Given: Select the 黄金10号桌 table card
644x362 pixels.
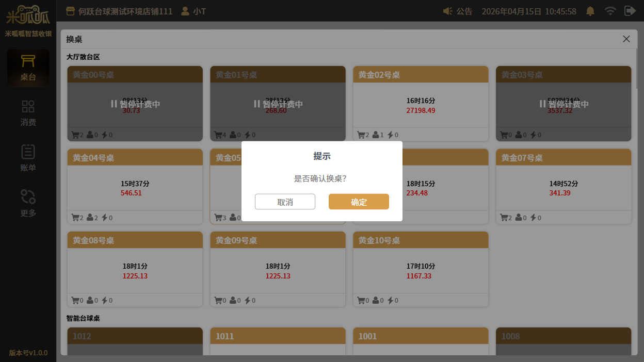Looking at the screenshot, I should tap(421, 269).
